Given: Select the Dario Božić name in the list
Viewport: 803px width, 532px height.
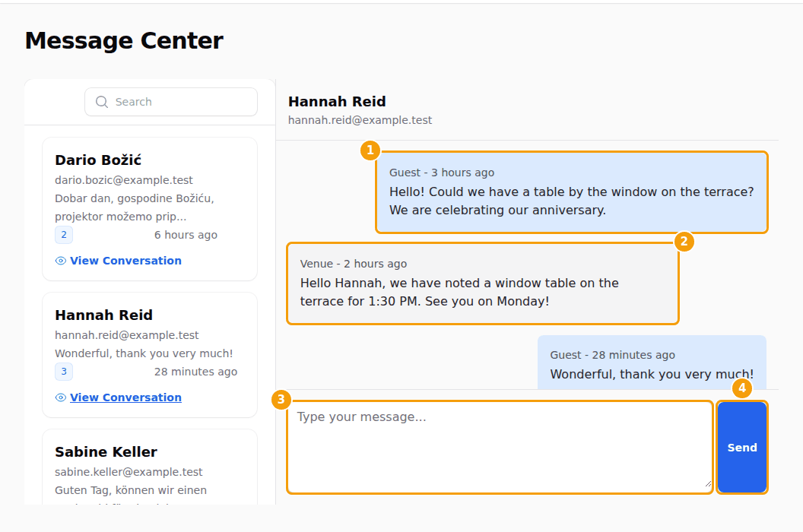Looking at the screenshot, I should pos(98,160).
